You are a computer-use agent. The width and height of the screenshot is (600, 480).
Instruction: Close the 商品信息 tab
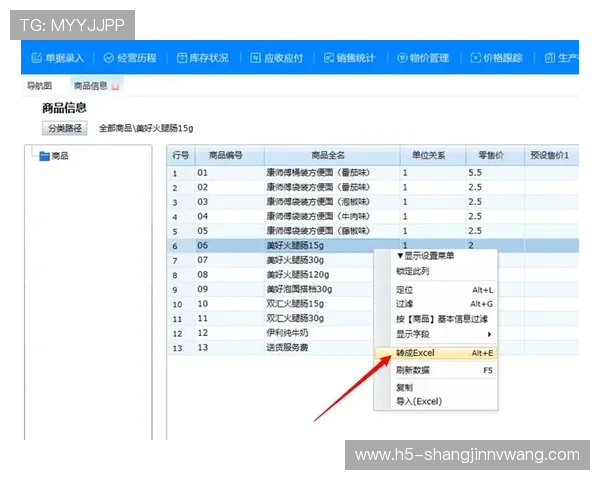[x=115, y=87]
